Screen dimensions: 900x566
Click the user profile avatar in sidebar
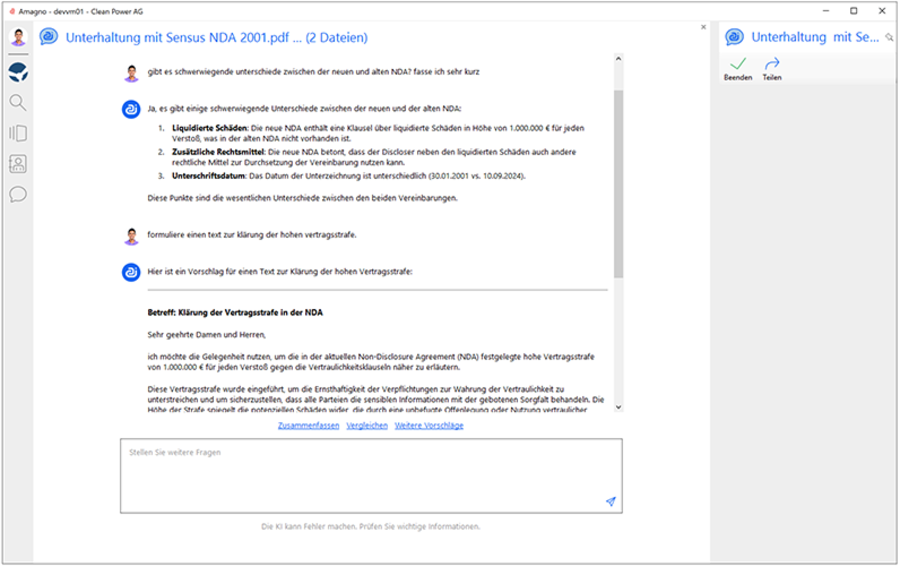point(18,37)
